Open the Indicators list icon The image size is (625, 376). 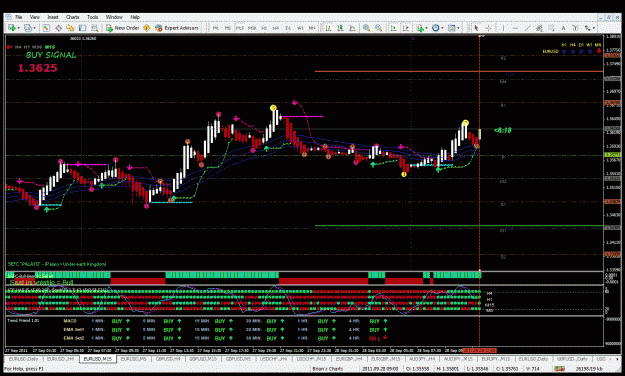click(x=420, y=28)
